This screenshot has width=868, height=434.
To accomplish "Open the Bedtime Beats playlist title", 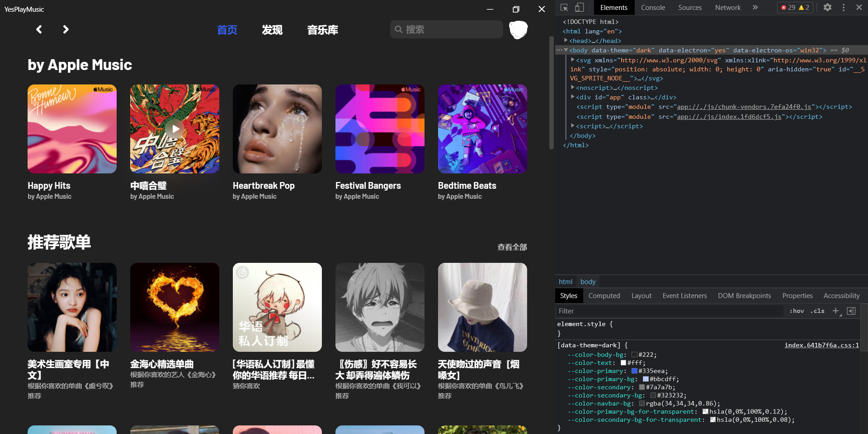I will [467, 186].
